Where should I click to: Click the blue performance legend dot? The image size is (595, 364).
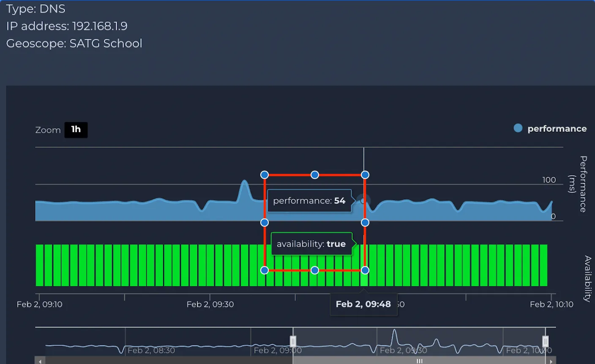(x=518, y=128)
